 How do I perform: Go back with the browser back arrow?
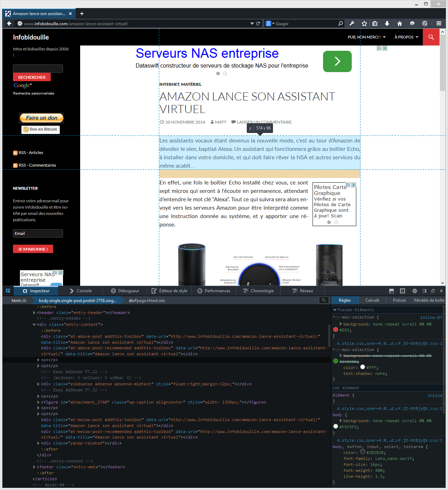9,23
